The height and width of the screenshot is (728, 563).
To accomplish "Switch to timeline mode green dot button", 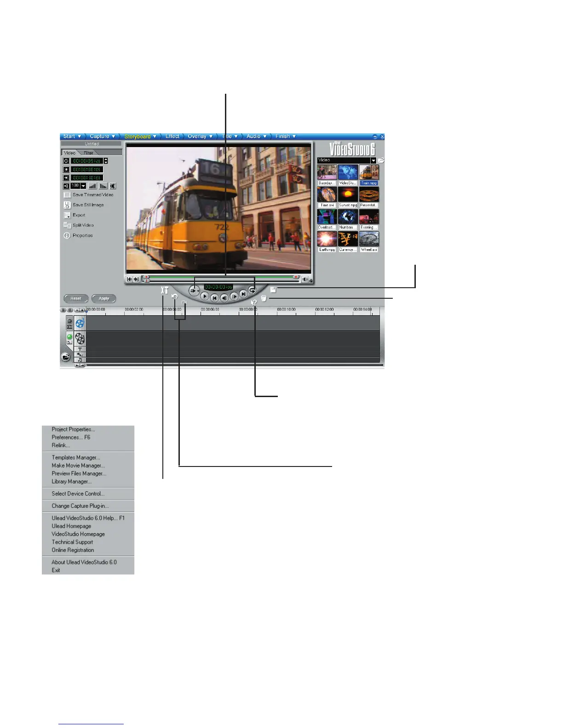I will tap(69, 337).
